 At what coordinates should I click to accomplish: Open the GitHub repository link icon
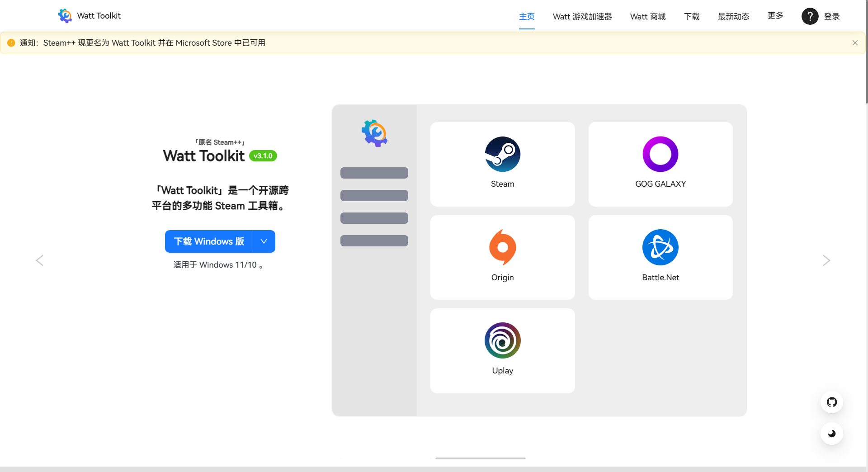click(831, 402)
